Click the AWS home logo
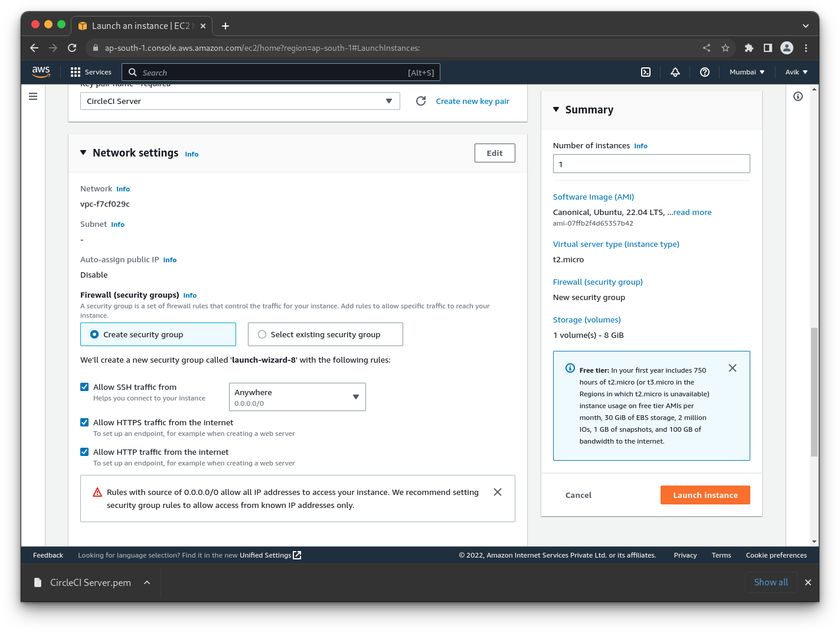Viewport: 840px width, 632px height. point(41,71)
